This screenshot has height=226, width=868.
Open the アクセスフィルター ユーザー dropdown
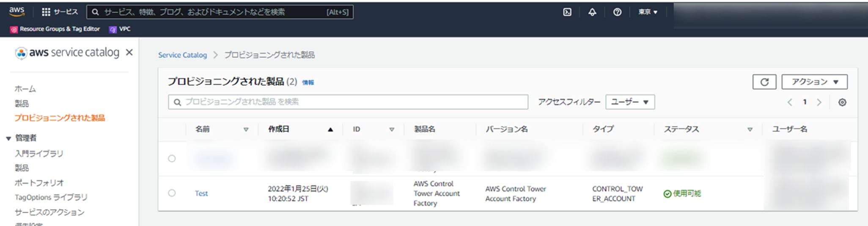pos(630,102)
